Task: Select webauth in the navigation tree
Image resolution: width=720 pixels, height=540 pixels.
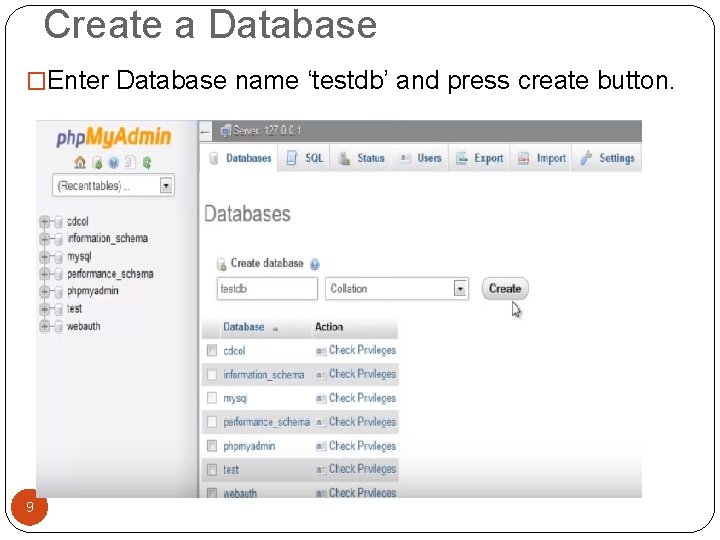Action: [x=84, y=326]
